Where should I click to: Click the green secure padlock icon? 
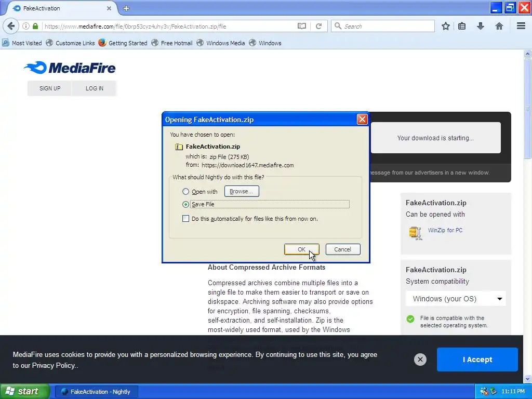[x=35, y=26]
